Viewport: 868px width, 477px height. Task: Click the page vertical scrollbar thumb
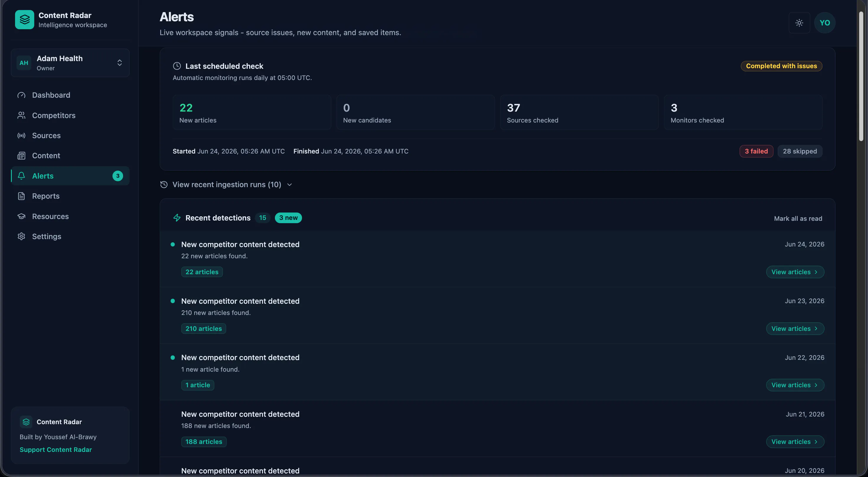pos(861,76)
